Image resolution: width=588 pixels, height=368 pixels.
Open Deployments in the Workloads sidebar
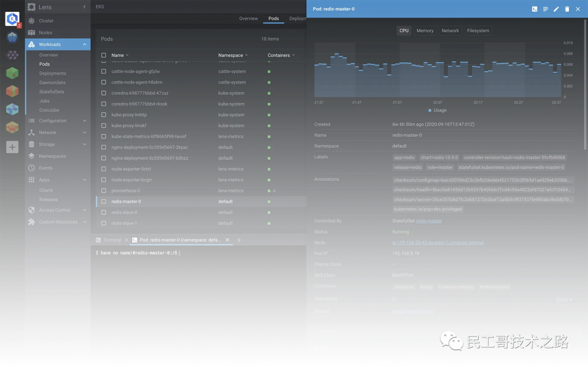click(x=52, y=74)
